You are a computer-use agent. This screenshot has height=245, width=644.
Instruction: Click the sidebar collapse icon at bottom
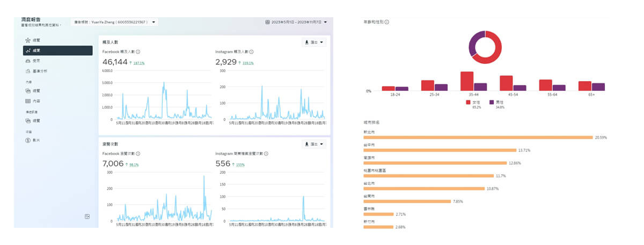pos(87,217)
